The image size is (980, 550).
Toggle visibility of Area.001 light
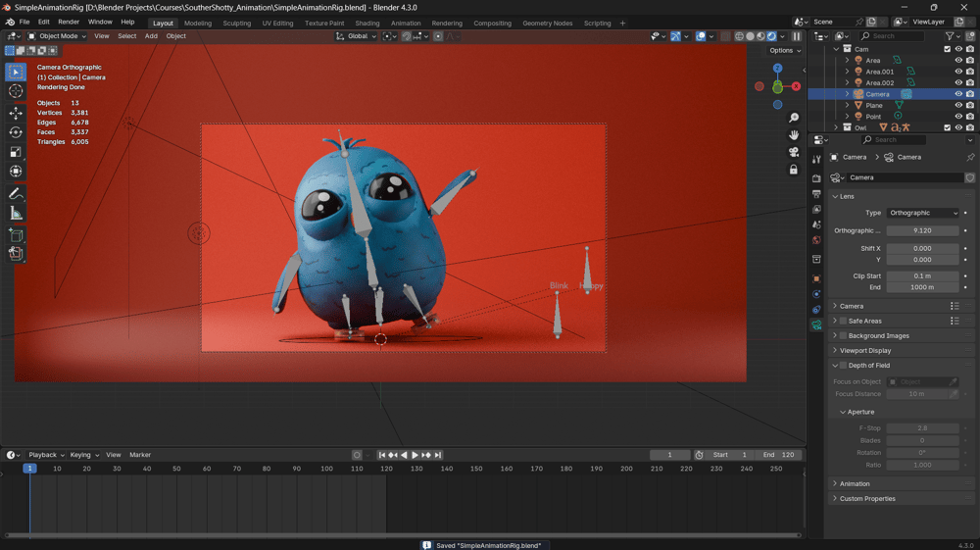coord(958,72)
